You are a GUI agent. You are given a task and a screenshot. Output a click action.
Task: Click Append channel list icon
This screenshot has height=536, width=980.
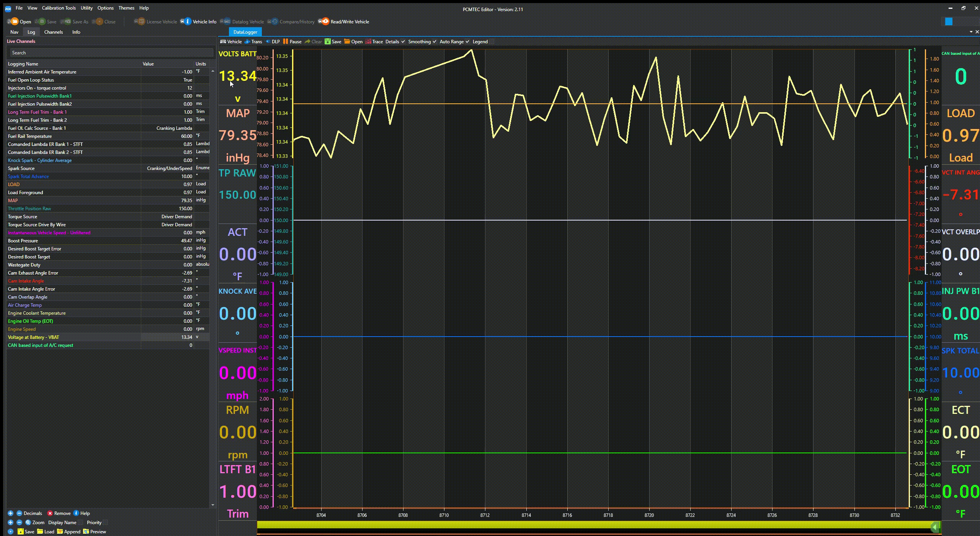[x=60, y=532]
